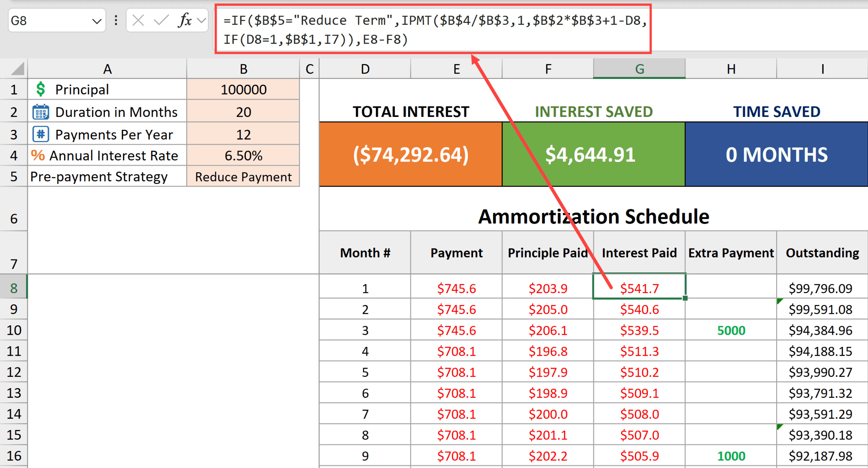This screenshot has width=868, height=468.
Task: Click the blue 0 MONTHS box
Action: (776, 155)
